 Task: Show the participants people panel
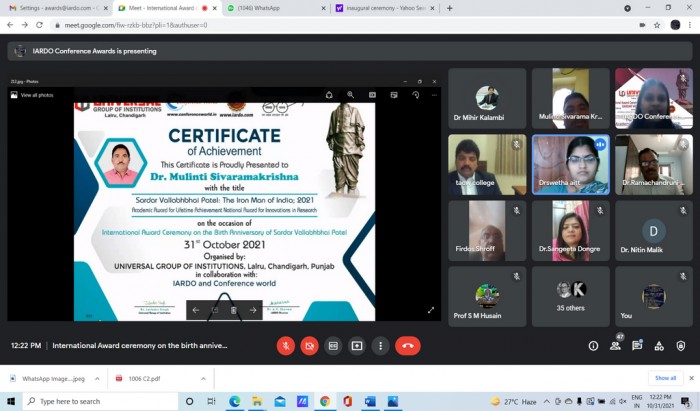pos(615,346)
